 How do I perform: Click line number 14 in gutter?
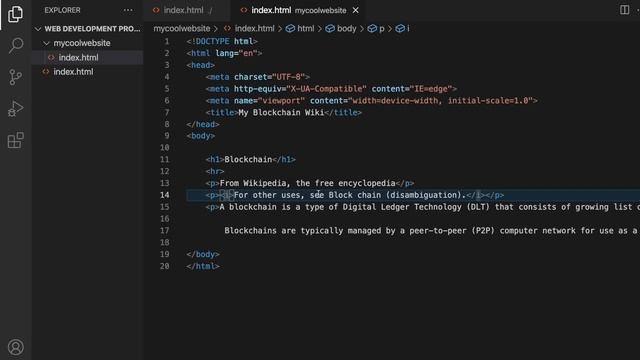click(x=164, y=195)
